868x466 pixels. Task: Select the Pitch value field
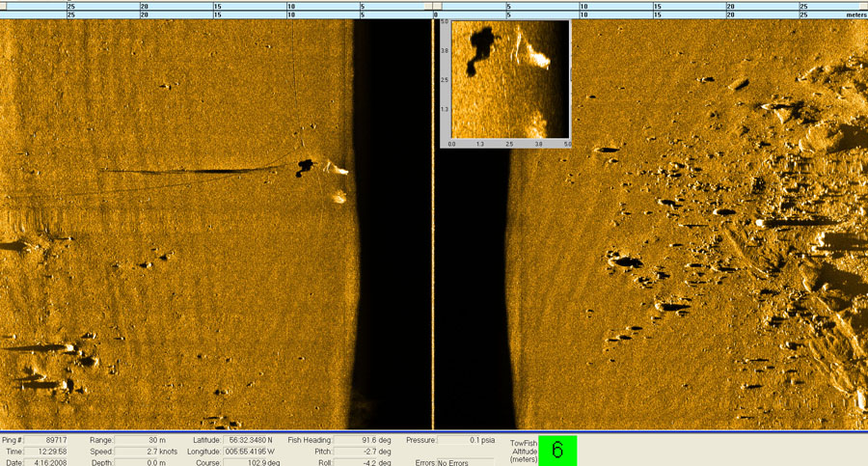pyautogui.click(x=364, y=452)
